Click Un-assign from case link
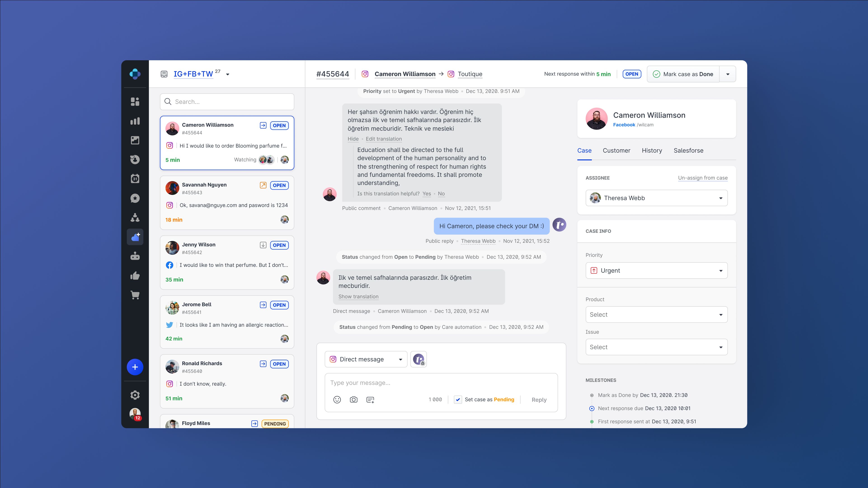Viewport: 868px width, 488px height. [703, 178]
